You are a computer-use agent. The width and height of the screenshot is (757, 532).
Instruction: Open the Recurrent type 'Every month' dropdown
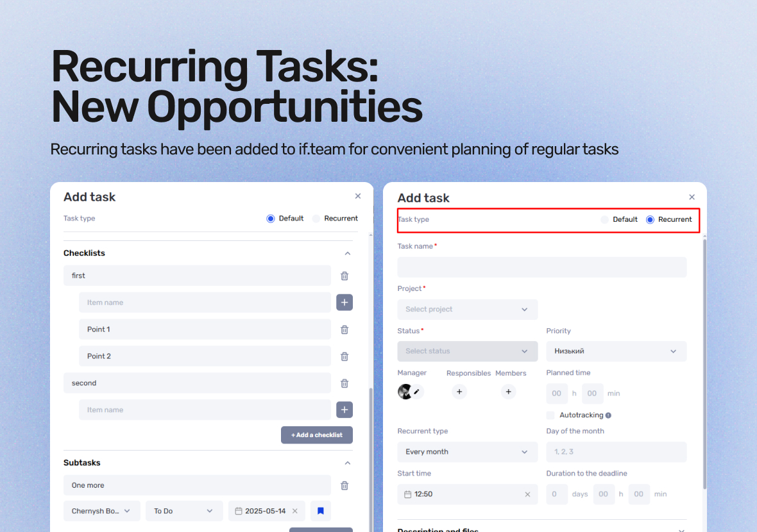[467, 452]
